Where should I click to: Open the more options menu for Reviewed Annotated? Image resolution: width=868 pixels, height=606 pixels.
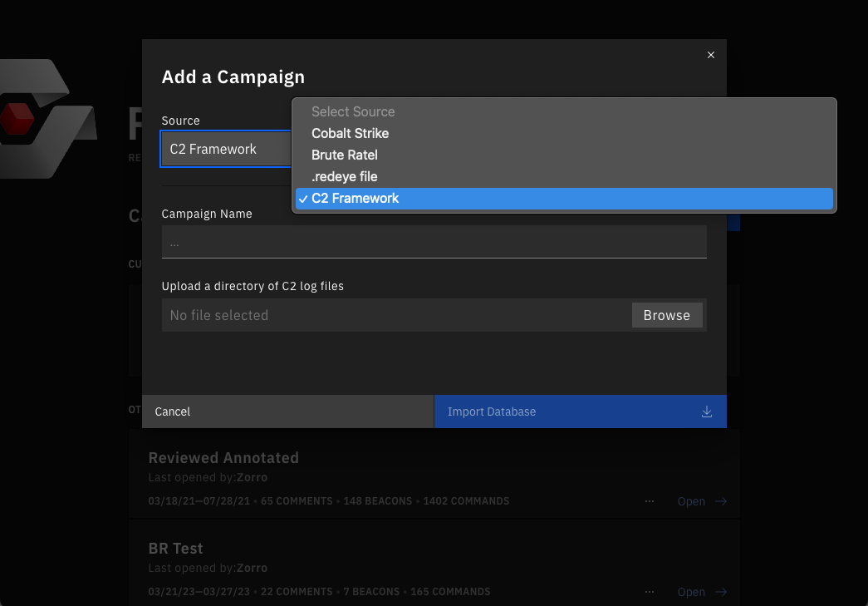[650, 501]
